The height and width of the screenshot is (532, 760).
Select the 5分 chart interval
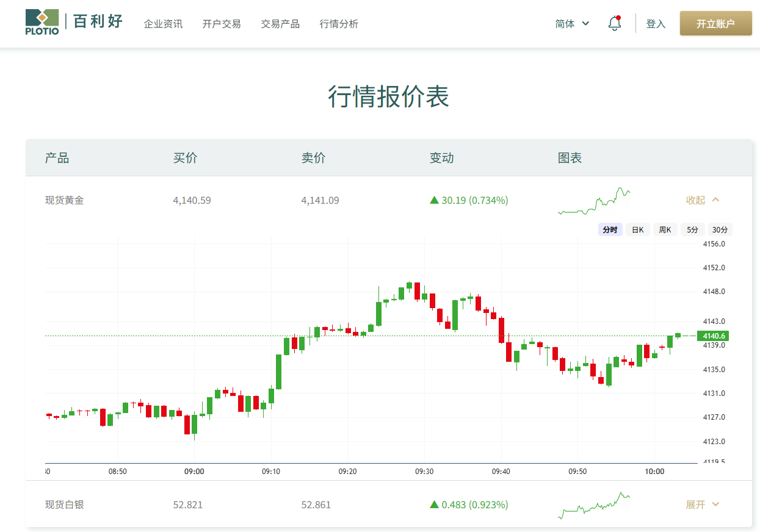pos(692,230)
